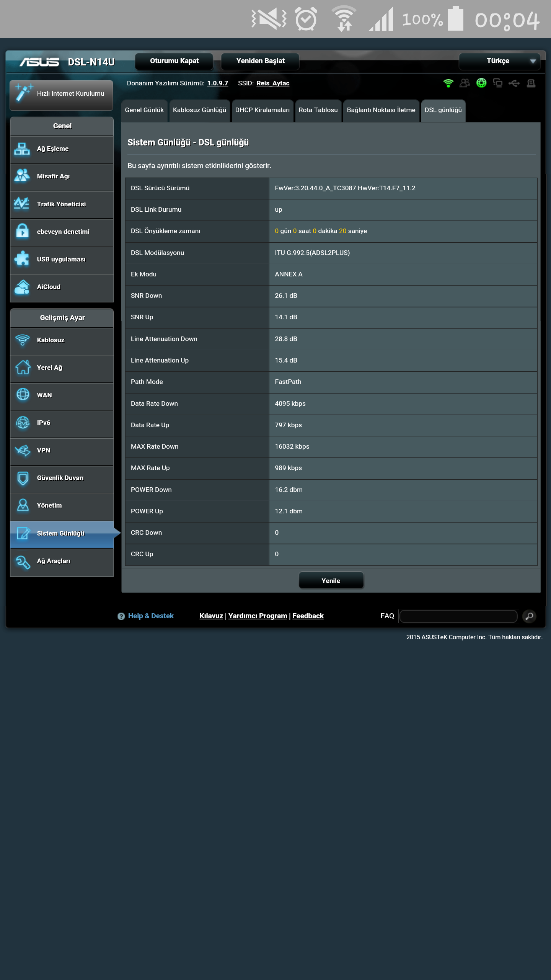
Task: Open VPN icon in sidebar
Action: 23,450
